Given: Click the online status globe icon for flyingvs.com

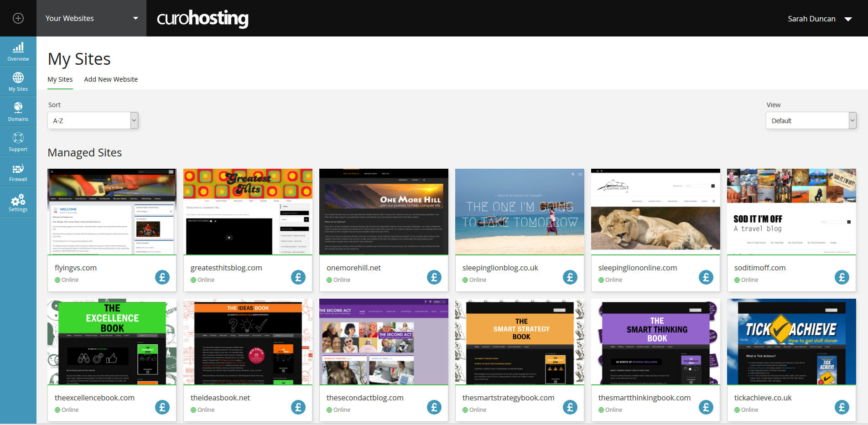Looking at the screenshot, I should click(57, 280).
